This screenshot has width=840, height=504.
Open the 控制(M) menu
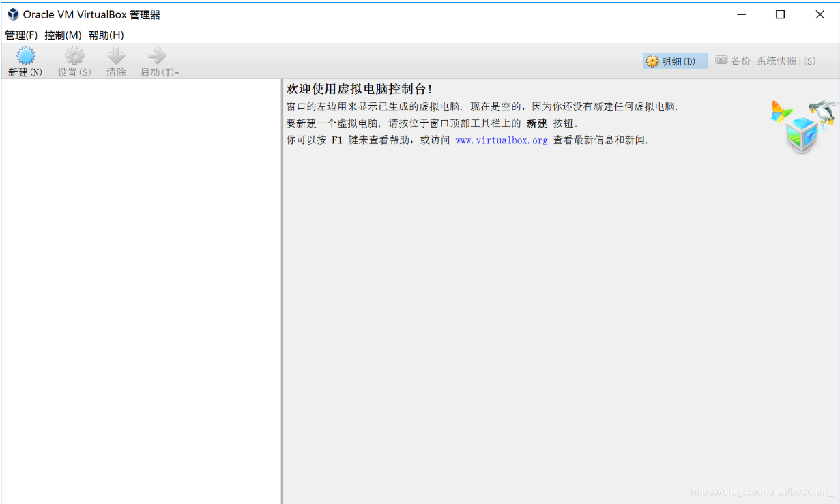63,35
